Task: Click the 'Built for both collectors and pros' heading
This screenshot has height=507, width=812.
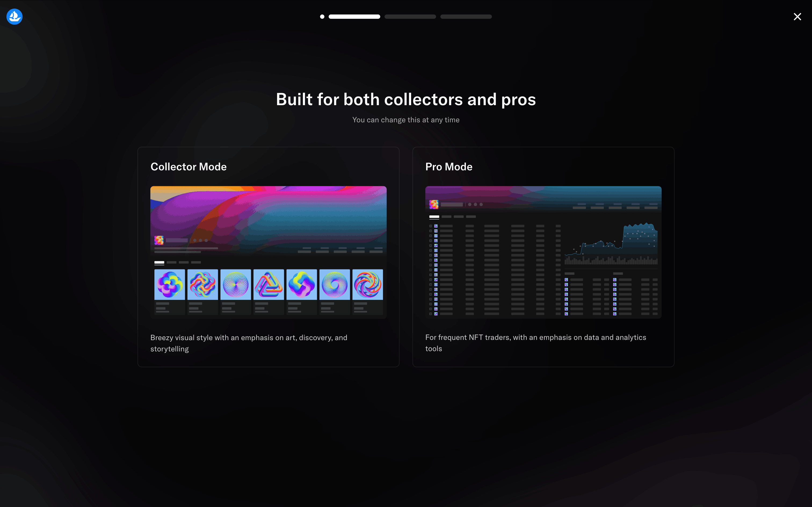Action: click(x=406, y=100)
